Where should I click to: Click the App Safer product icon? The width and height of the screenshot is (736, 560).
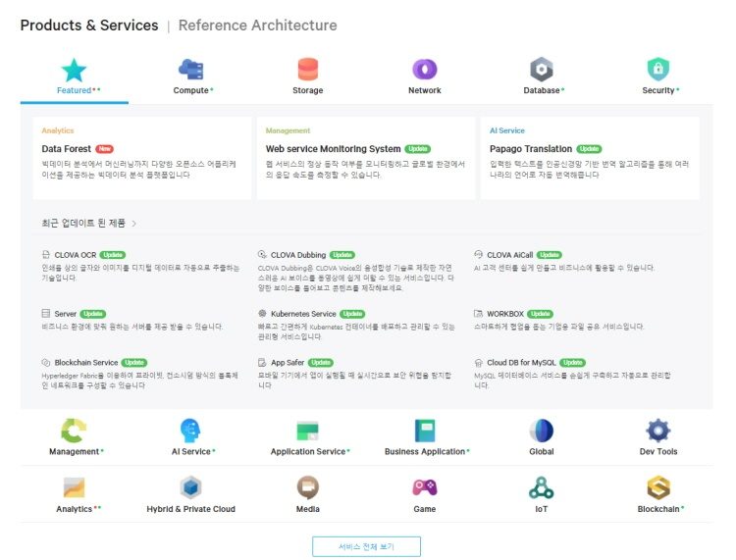[x=262, y=363]
